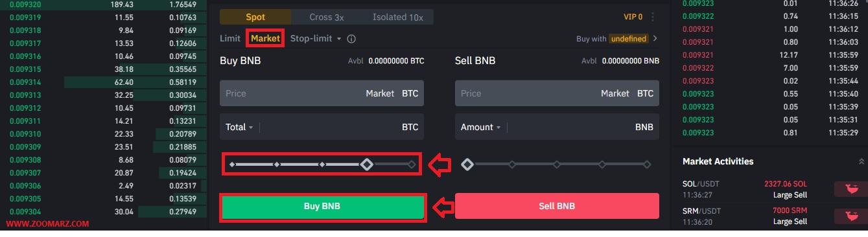The height and width of the screenshot is (237, 868).
Task: Click the red Sell BNB button
Action: (x=557, y=207)
